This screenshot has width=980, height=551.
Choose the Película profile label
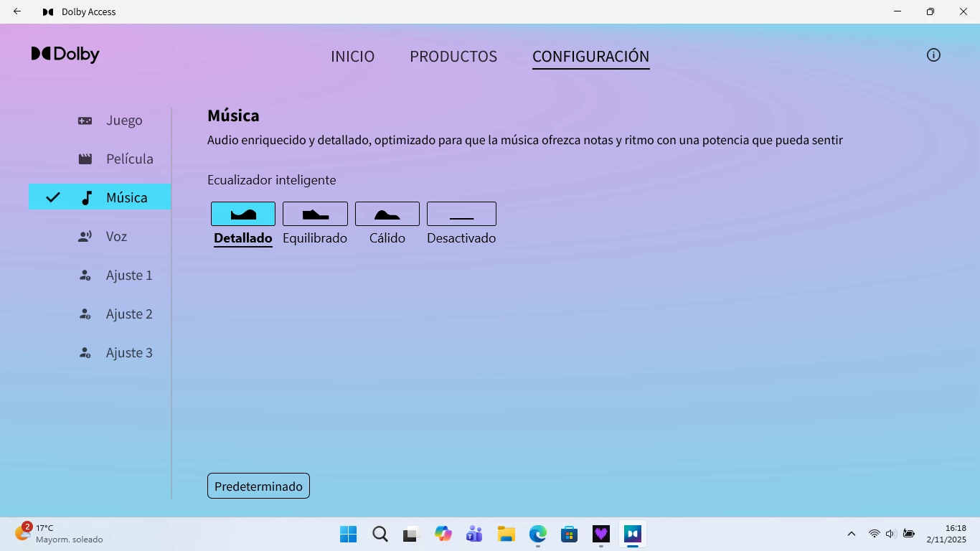click(x=130, y=159)
